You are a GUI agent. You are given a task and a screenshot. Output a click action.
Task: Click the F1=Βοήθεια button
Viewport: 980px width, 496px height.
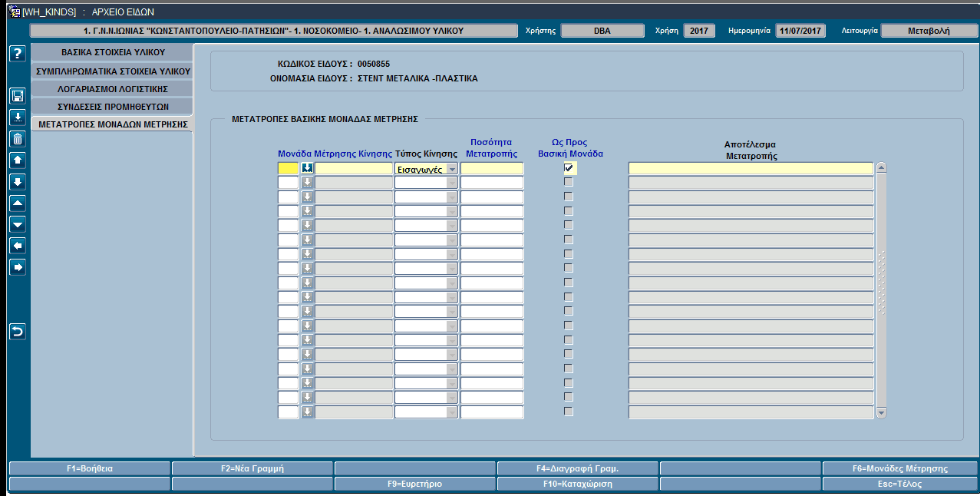coord(90,468)
